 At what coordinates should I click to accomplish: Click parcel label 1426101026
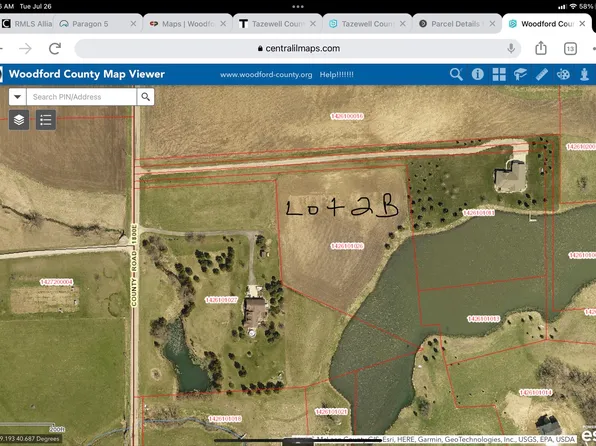(347, 246)
